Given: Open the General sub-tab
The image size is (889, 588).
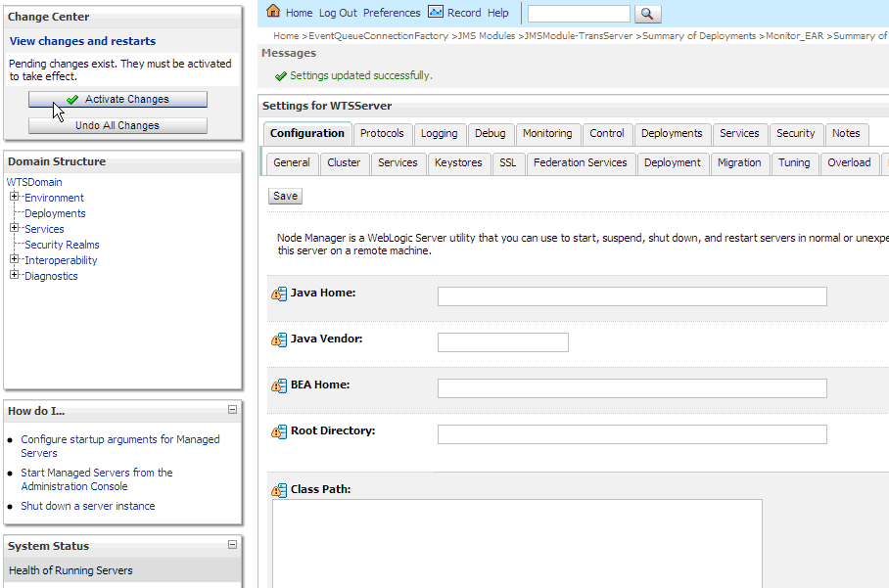Looking at the screenshot, I should tap(292, 163).
